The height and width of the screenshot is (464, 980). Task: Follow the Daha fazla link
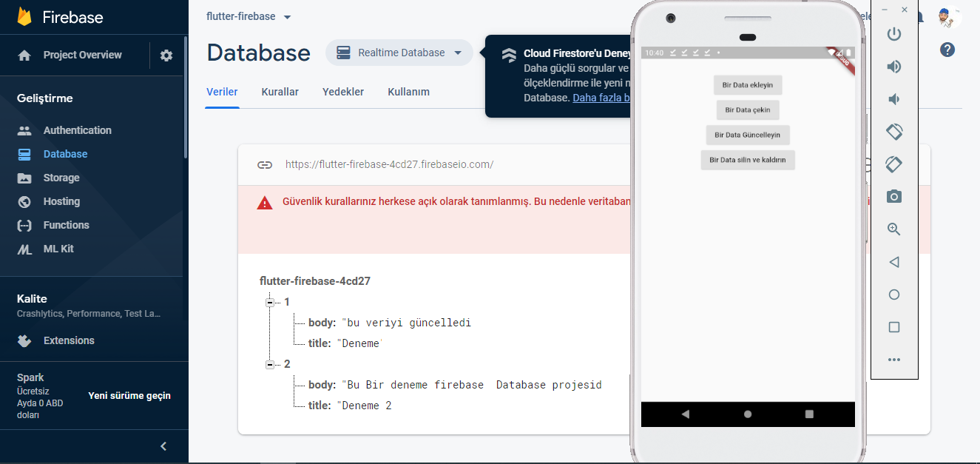click(601, 97)
